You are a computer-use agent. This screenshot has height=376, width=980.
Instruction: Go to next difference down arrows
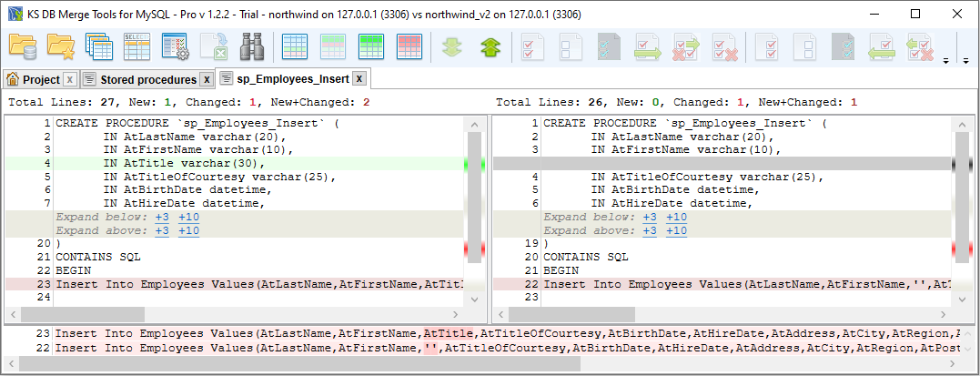coord(453,47)
